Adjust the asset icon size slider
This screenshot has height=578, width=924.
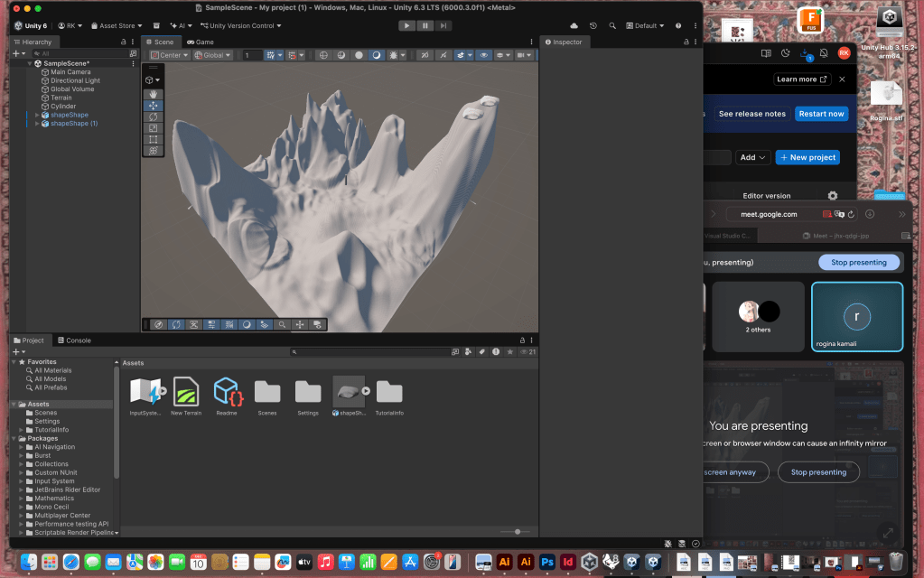tap(517, 532)
